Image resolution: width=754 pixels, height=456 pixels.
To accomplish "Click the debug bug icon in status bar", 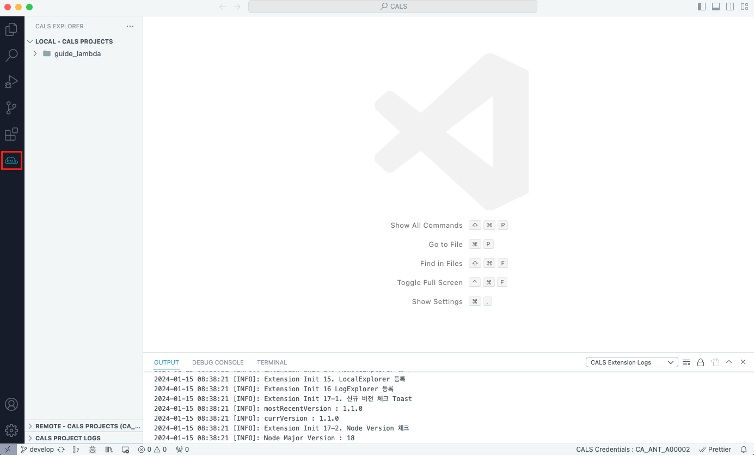I will (92, 450).
